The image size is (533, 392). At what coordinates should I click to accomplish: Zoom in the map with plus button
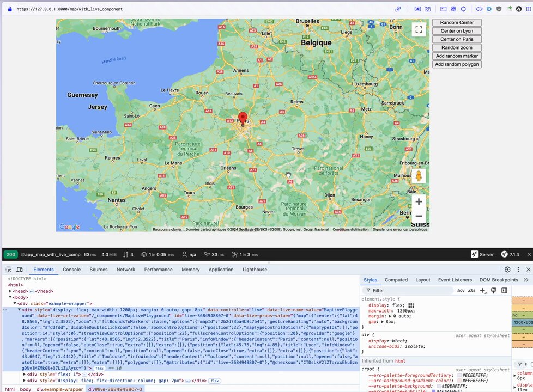tap(419, 201)
